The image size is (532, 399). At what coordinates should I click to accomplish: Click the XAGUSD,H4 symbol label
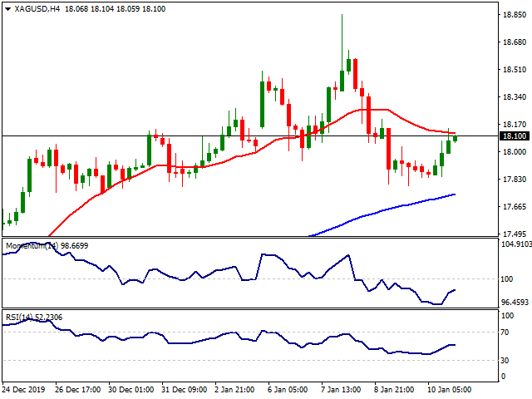tap(37, 9)
